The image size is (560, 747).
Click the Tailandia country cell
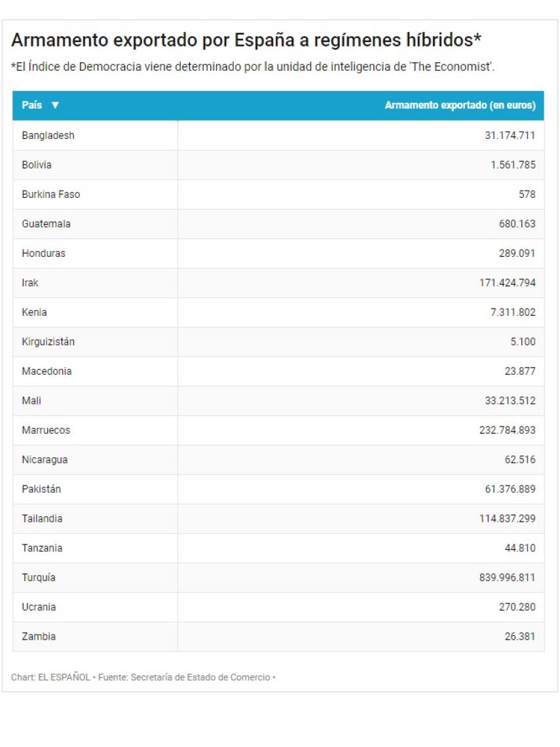(x=42, y=519)
